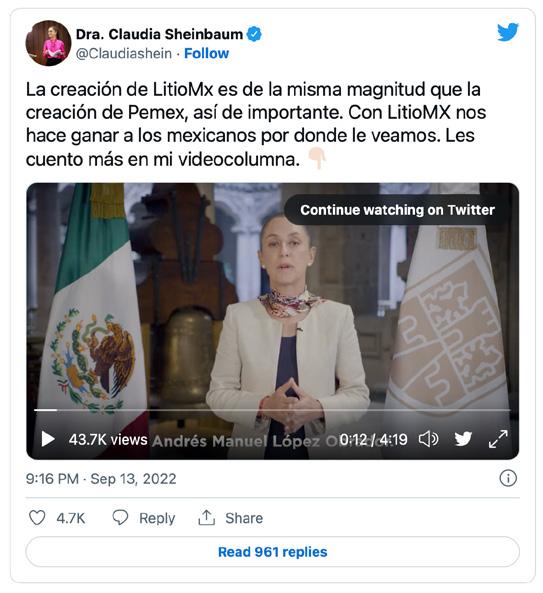This screenshot has width=543, height=593.
Task: Click the Share label
Action: pyautogui.click(x=244, y=518)
